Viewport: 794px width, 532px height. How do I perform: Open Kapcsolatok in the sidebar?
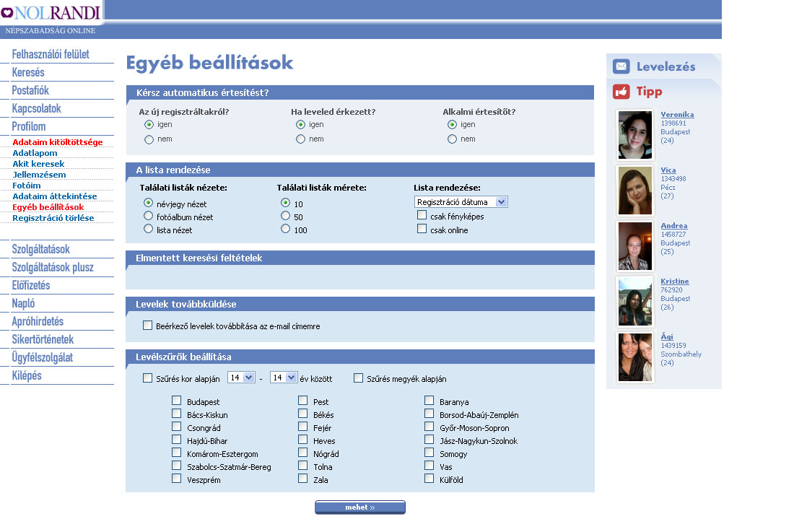(x=37, y=109)
